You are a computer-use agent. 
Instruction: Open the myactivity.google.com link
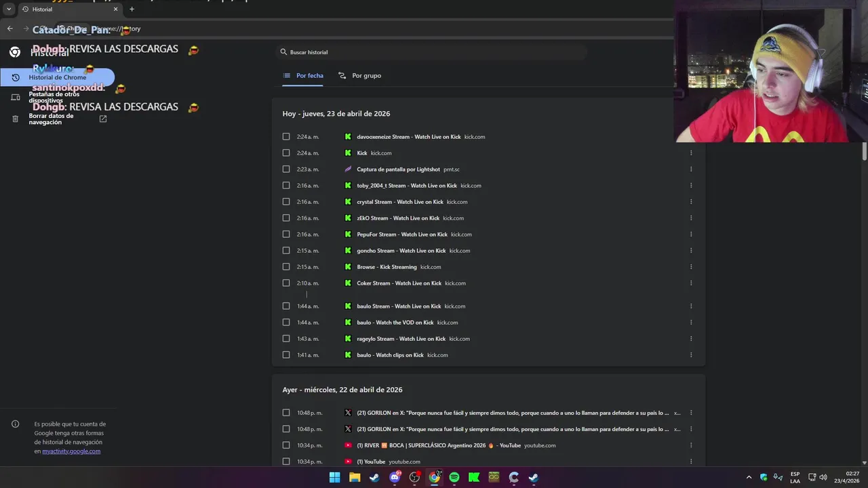pos(71,451)
